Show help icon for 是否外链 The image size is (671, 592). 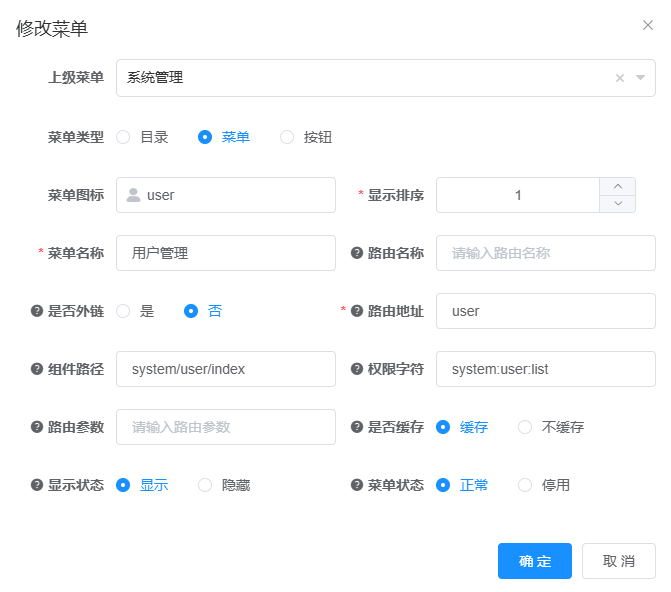[37, 311]
